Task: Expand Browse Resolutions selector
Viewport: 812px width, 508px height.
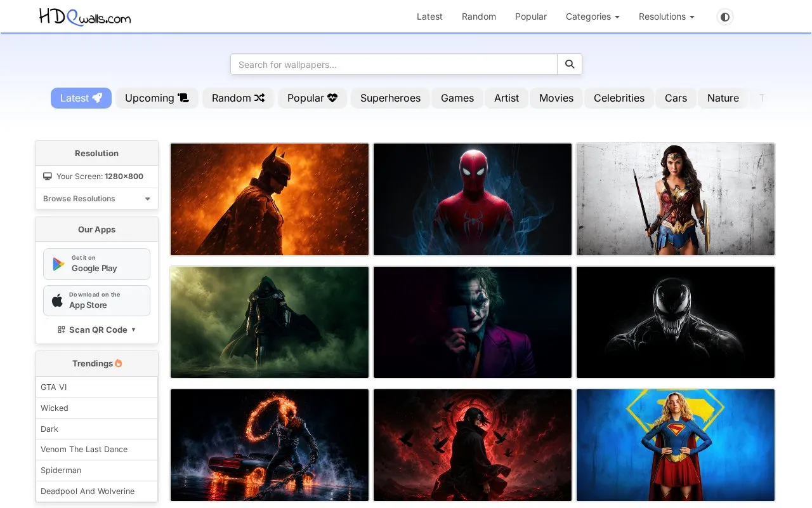Action: pos(96,199)
